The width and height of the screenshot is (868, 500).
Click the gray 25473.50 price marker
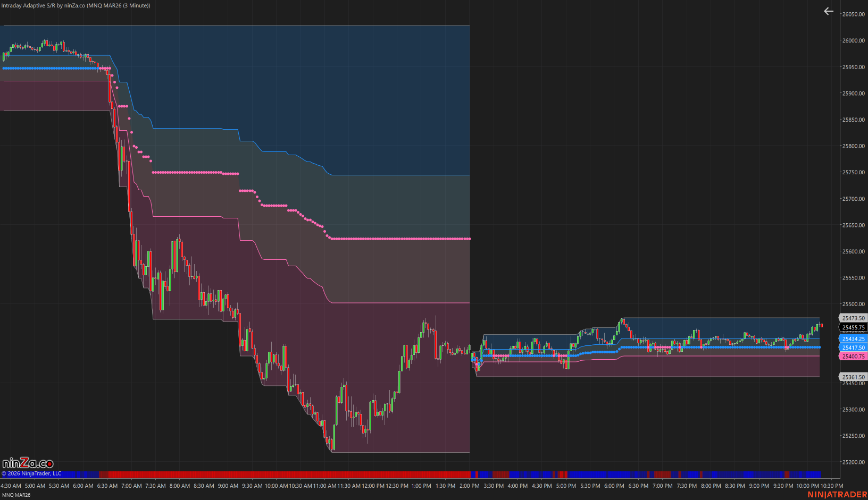coord(853,318)
